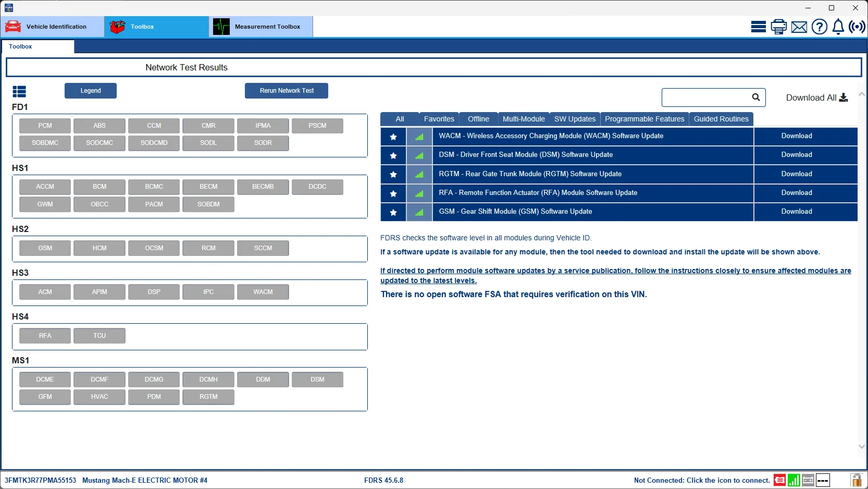Click the Legend button

click(x=91, y=91)
